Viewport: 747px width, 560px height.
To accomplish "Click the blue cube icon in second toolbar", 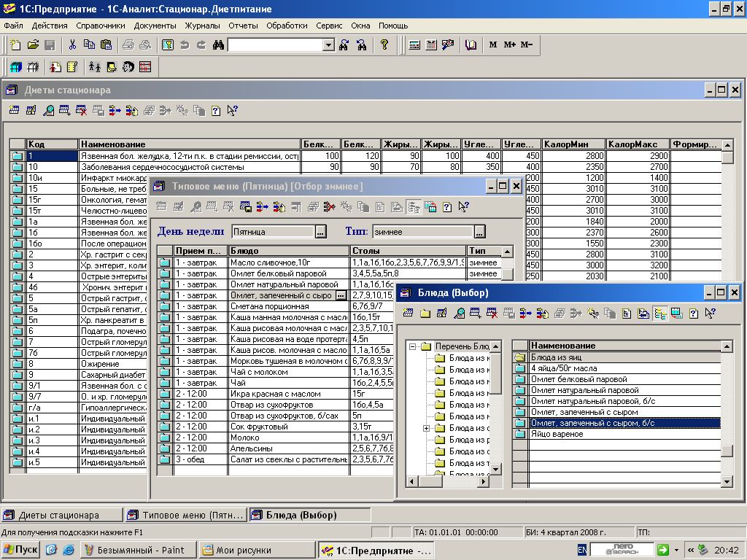I will pyautogui.click(x=16, y=67).
